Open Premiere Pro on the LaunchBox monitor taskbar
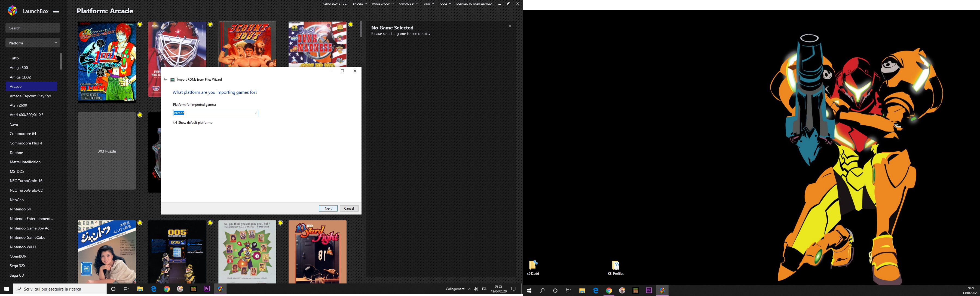The image size is (980, 296). point(207,289)
